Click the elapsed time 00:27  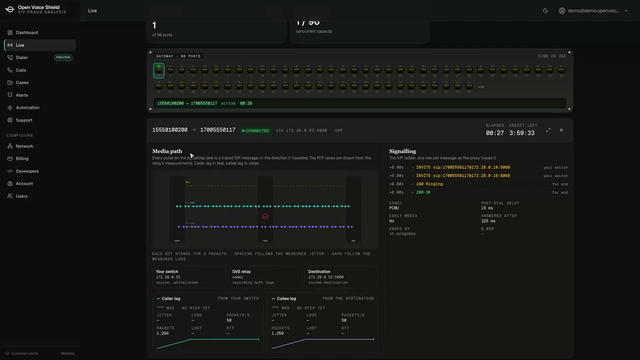(495, 133)
